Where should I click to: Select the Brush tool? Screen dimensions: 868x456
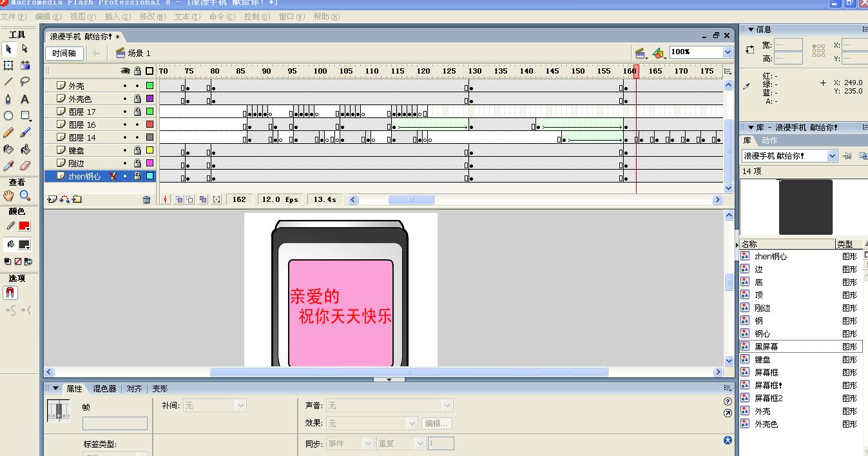25,132
